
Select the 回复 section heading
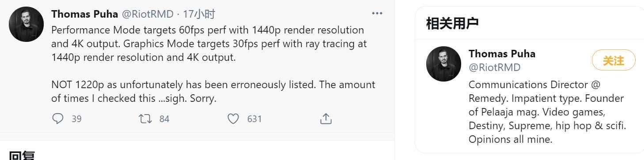click(22, 156)
